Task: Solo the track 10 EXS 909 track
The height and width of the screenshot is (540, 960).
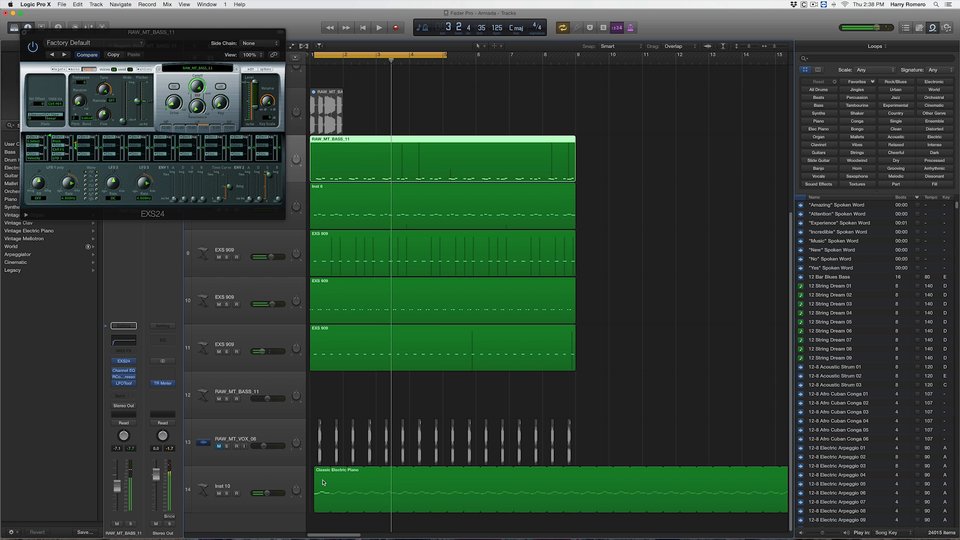Action: (x=227, y=304)
